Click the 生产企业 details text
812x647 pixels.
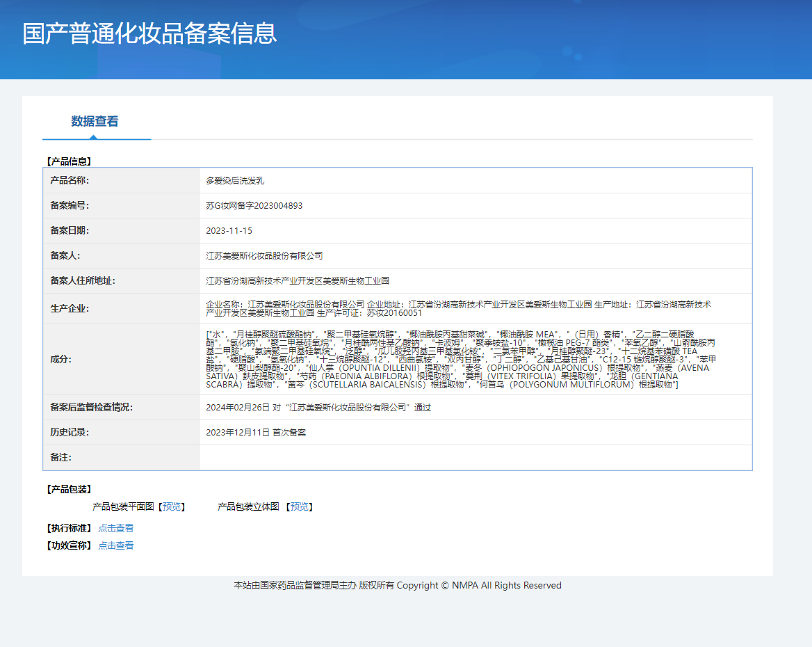tap(459, 308)
